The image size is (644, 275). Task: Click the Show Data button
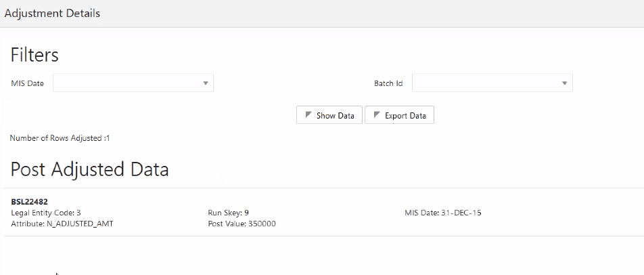(x=329, y=116)
